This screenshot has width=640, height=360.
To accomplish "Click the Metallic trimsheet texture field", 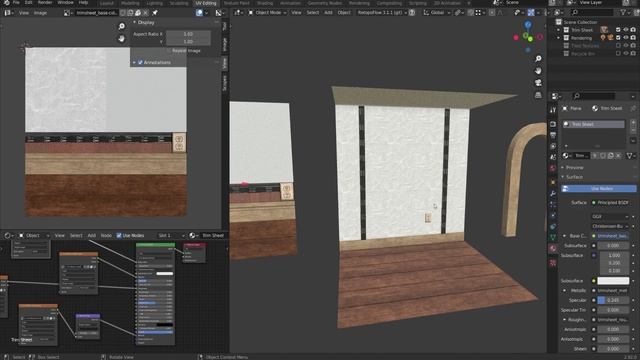I will coord(612,291).
